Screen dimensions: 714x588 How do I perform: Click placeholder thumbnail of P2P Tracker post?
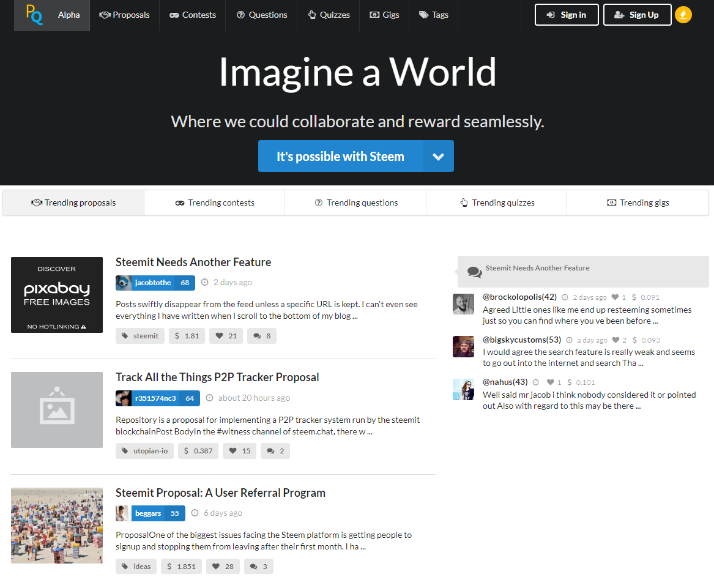pyautogui.click(x=57, y=410)
